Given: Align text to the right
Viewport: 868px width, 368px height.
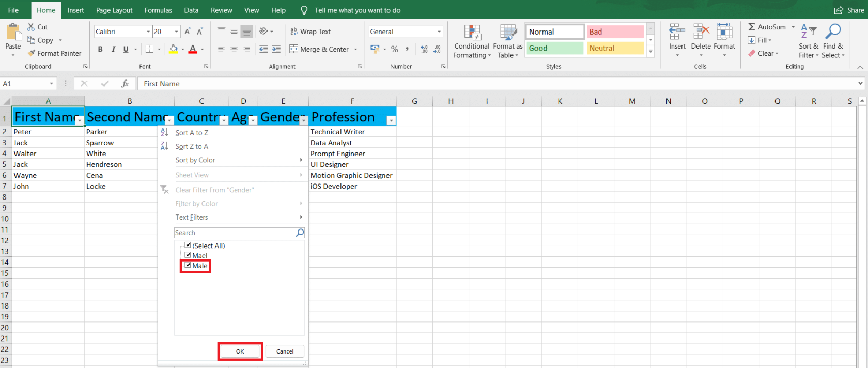Looking at the screenshot, I should (247, 49).
